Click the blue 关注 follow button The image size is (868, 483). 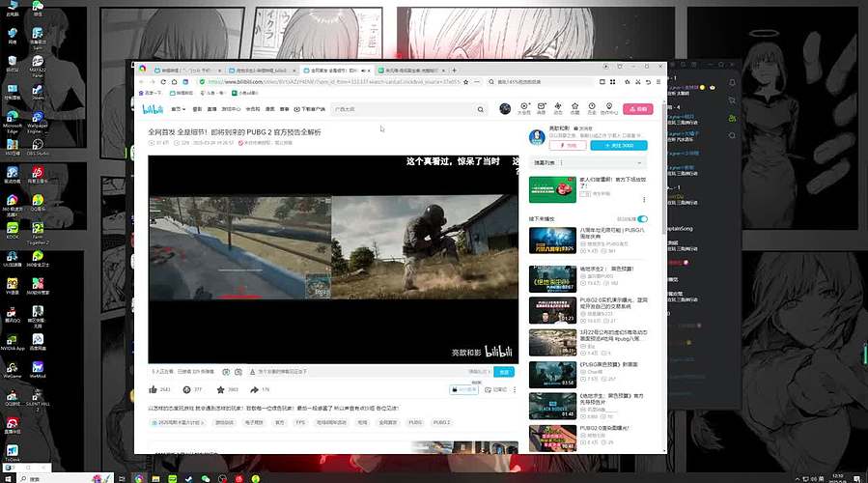pos(618,145)
